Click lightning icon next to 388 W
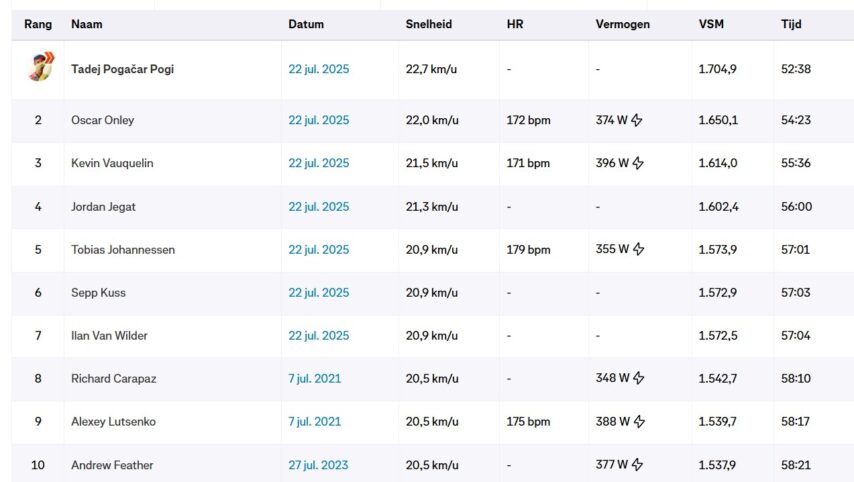This screenshot has height=482, width=854. coord(637,422)
